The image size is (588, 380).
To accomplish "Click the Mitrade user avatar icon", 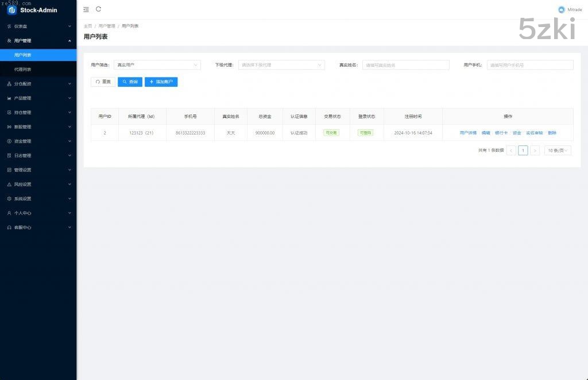I will 561,9.
